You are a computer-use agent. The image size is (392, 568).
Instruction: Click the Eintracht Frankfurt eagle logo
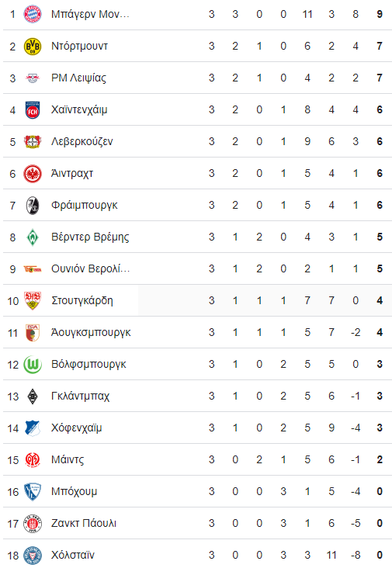[x=33, y=174]
